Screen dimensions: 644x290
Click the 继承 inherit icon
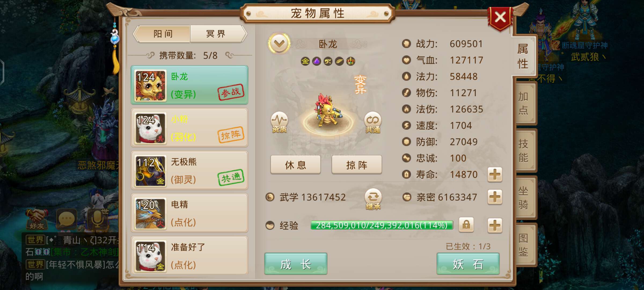tap(373, 199)
